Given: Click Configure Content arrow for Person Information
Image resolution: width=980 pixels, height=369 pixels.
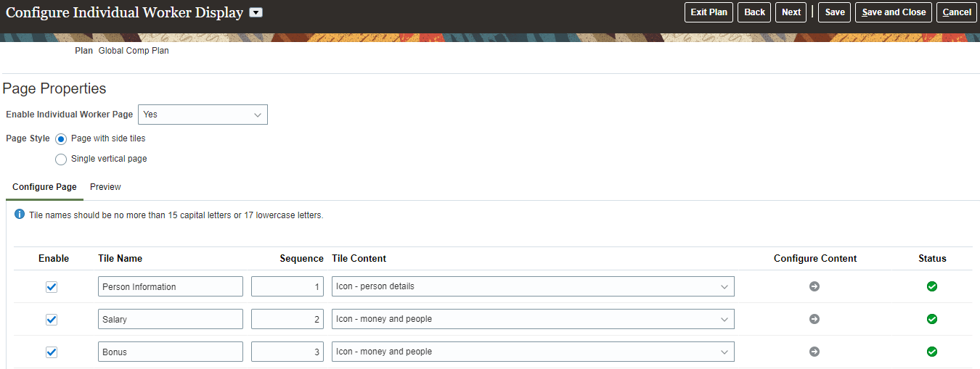Looking at the screenshot, I should click(x=814, y=286).
